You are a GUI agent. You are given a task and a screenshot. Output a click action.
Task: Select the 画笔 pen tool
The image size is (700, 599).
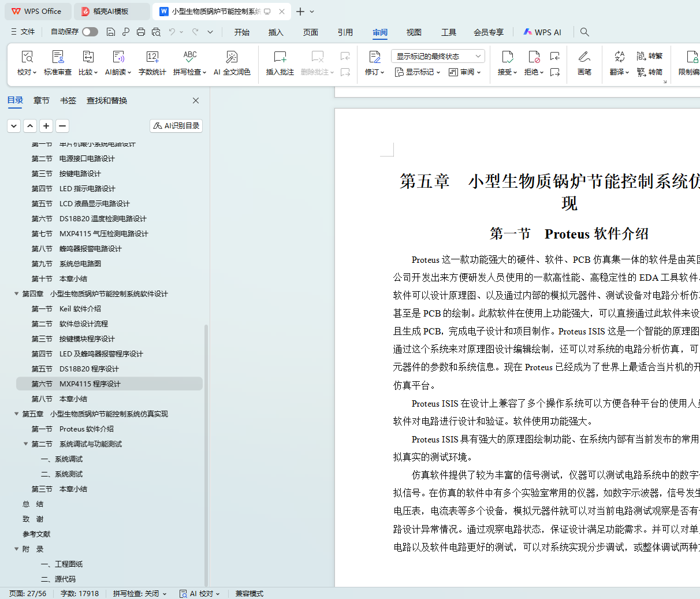tap(584, 57)
